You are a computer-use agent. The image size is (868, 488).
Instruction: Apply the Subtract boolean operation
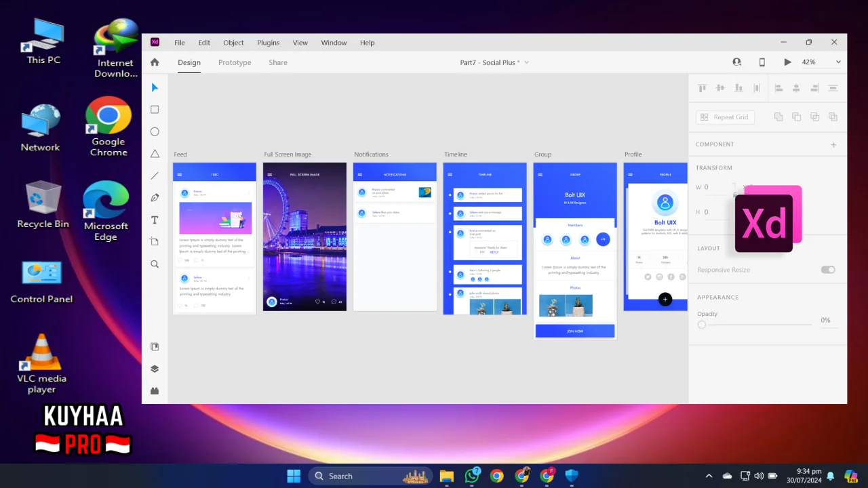pos(796,117)
